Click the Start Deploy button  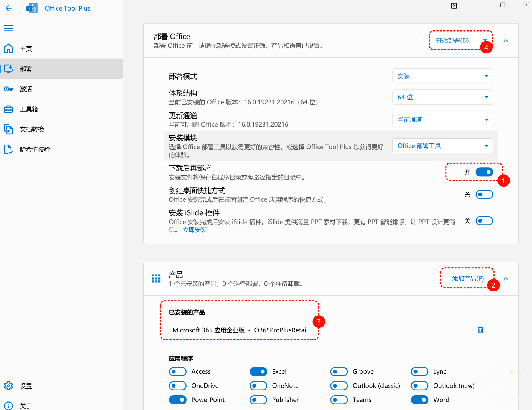click(452, 40)
